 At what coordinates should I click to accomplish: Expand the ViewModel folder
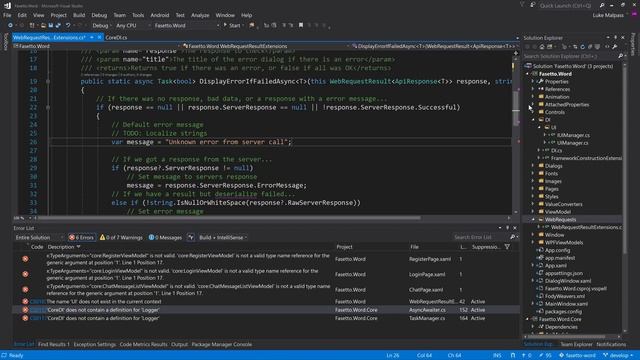(533, 212)
